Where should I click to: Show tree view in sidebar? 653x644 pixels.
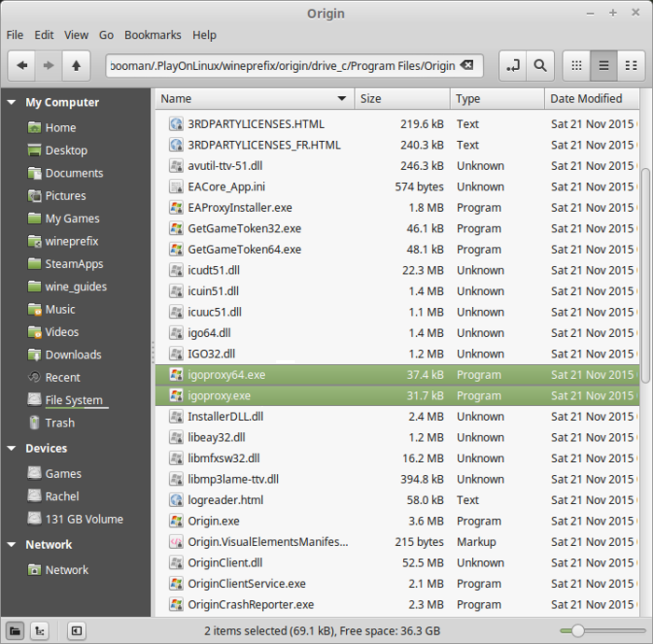41,630
